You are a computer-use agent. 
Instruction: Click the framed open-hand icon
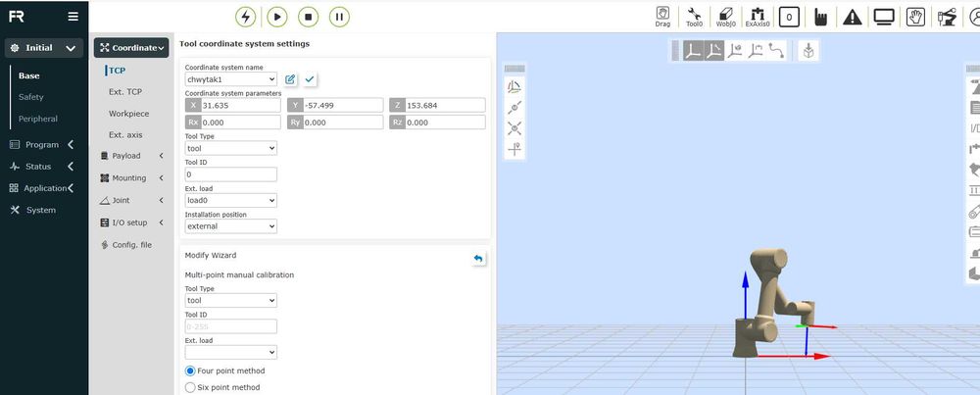point(915,17)
